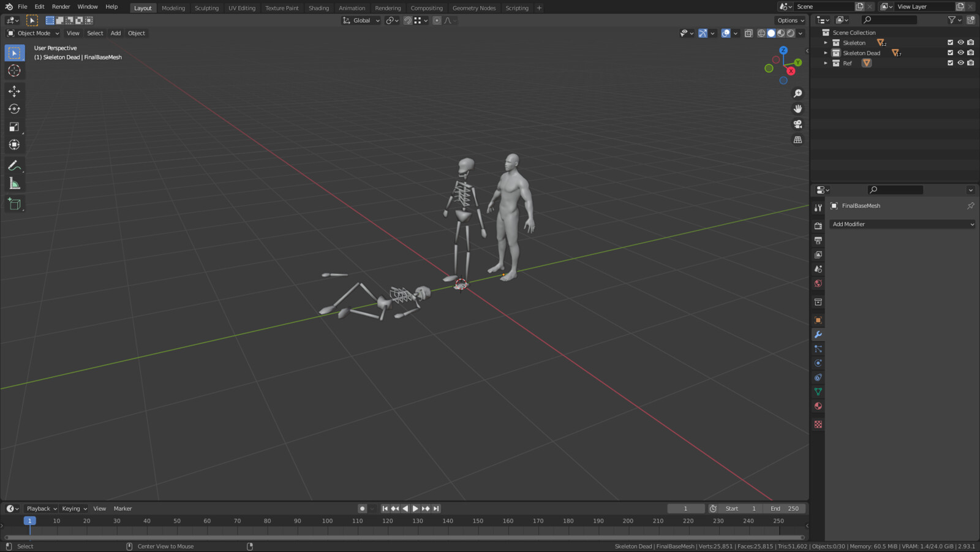Expand the Skeleton Dead collection
The height and width of the screenshot is (552, 980).
[x=826, y=53]
